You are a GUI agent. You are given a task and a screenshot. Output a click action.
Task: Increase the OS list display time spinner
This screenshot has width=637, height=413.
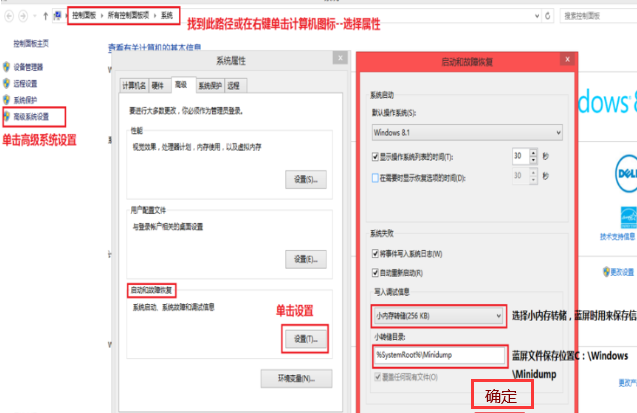click(x=531, y=154)
